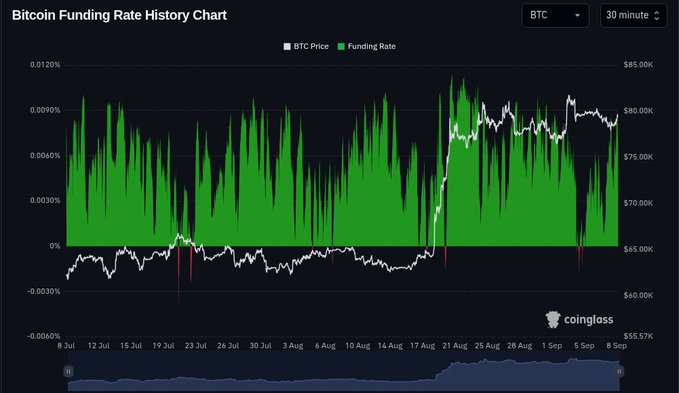Click the $60.00K price axis label
Image resolution: width=679 pixels, height=393 pixels.
point(638,296)
